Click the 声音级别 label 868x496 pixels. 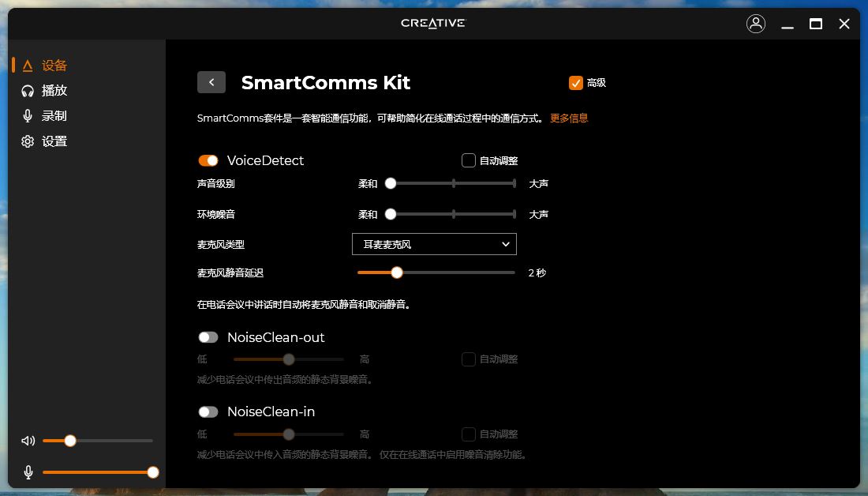[x=216, y=183]
